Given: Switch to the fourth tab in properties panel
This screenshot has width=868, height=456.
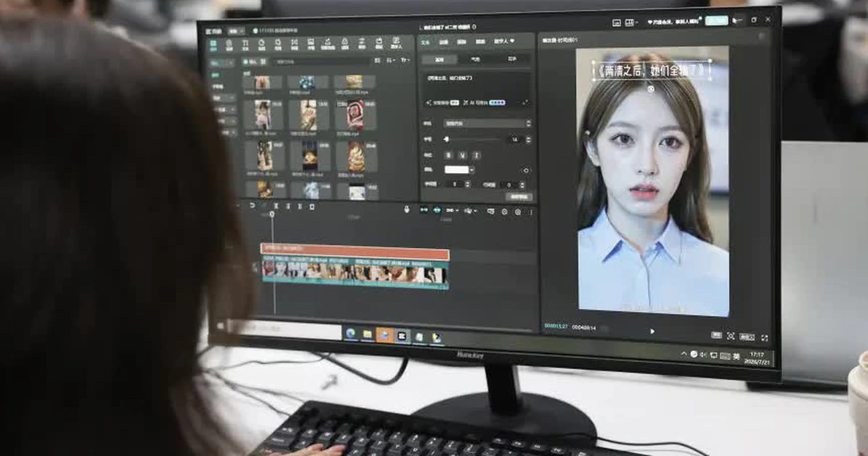Looking at the screenshot, I should pyautogui.click(x=480, y=42).
